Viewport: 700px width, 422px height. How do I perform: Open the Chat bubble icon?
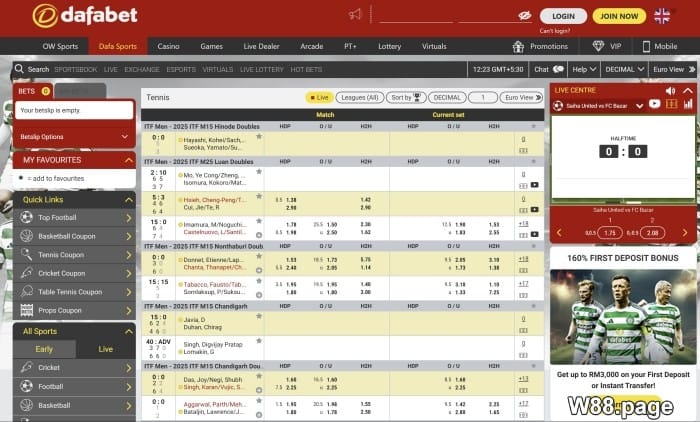click(558, 69)
